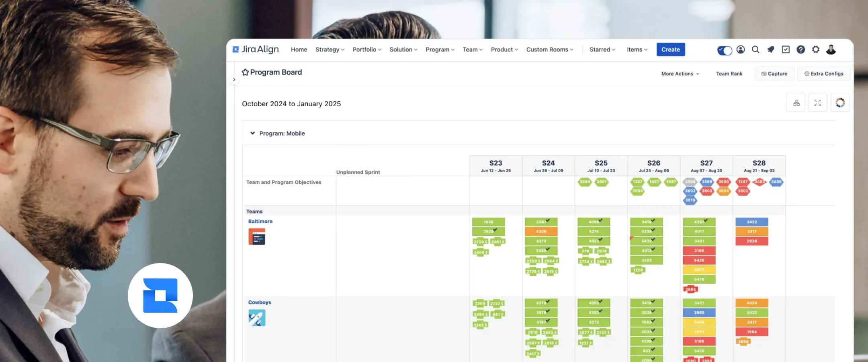Switch off the blue toggle in the header
Screen dimensions: 868x362
coord(724,50)
